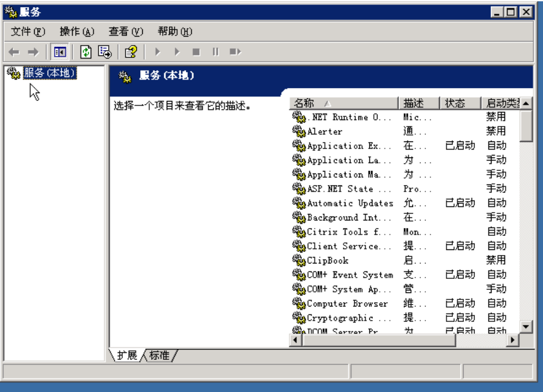Click the horizontal scrollbar left arrow
This screenshot has width=543, height=392.
295,340
